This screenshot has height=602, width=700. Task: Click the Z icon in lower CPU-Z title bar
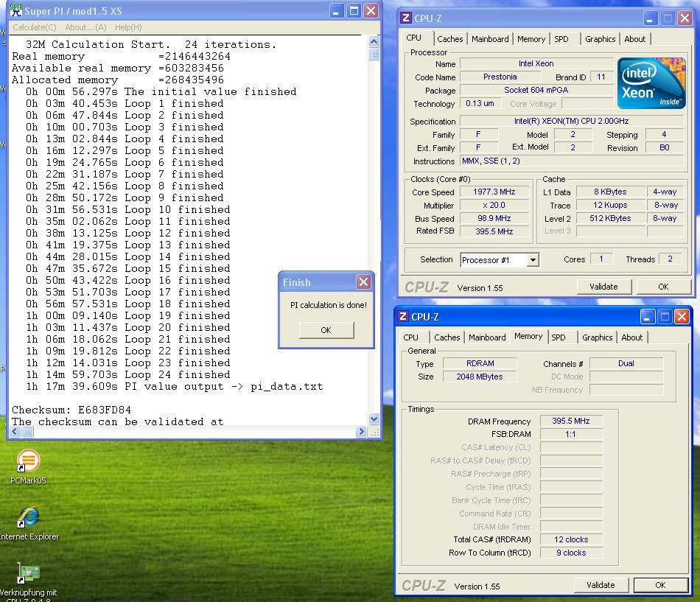tap(402, 316)
